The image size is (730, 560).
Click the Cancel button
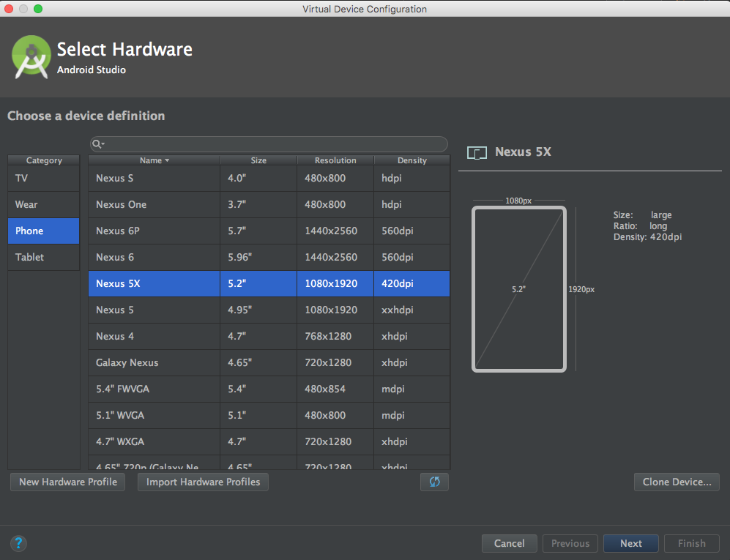pyautogui.click(x=510, y=543)
